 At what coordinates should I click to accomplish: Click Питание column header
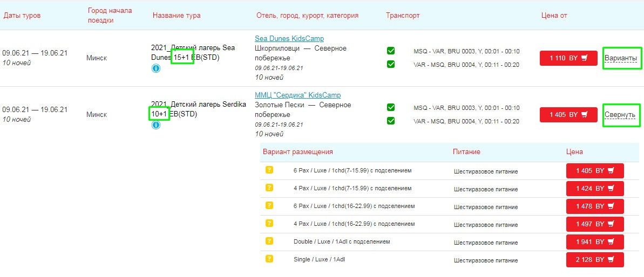point(466,151)
